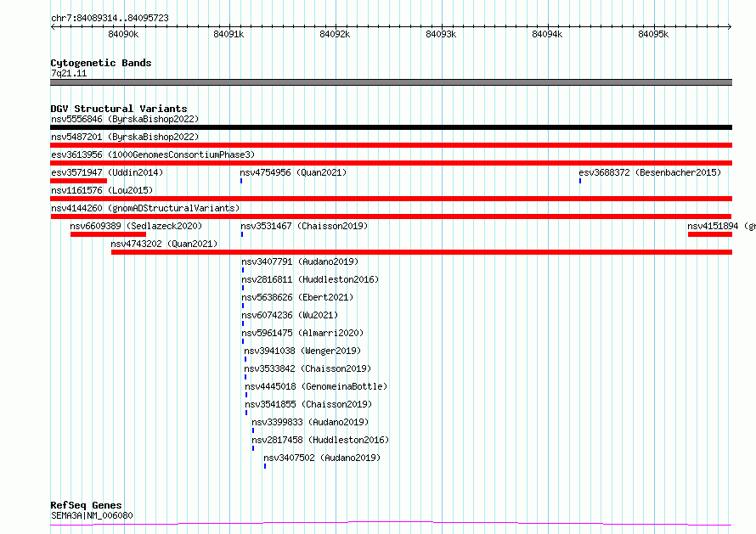The width and height of the screenshot is (756, 534).
Task: Click the blue marker under nsv3399833
Action: [x=253, y=431]
